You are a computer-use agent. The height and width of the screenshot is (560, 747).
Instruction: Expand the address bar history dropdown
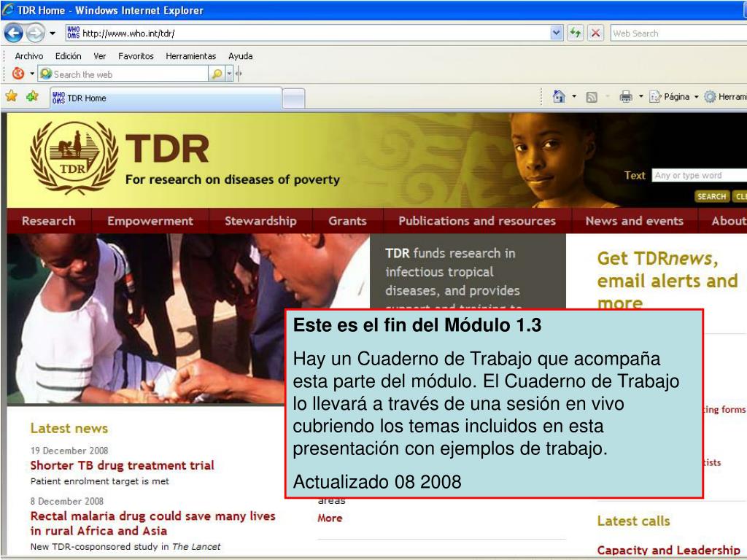tap(557, 34)
